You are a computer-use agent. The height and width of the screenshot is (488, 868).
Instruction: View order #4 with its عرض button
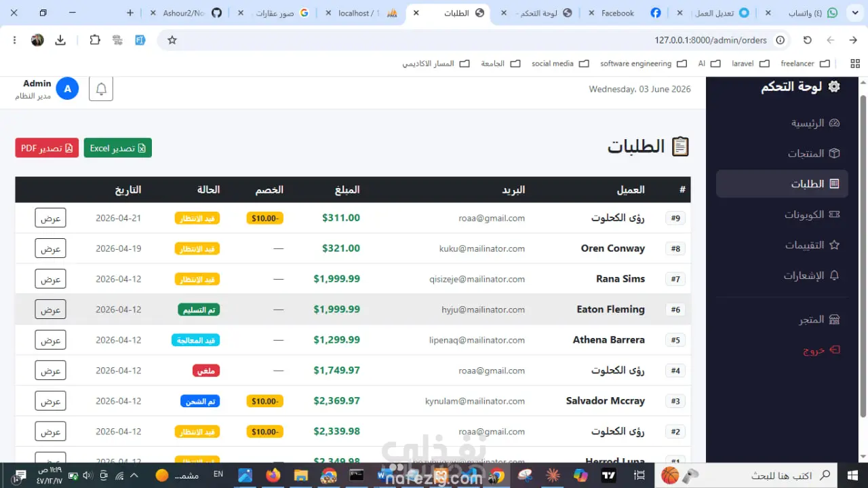click(51, 371)
